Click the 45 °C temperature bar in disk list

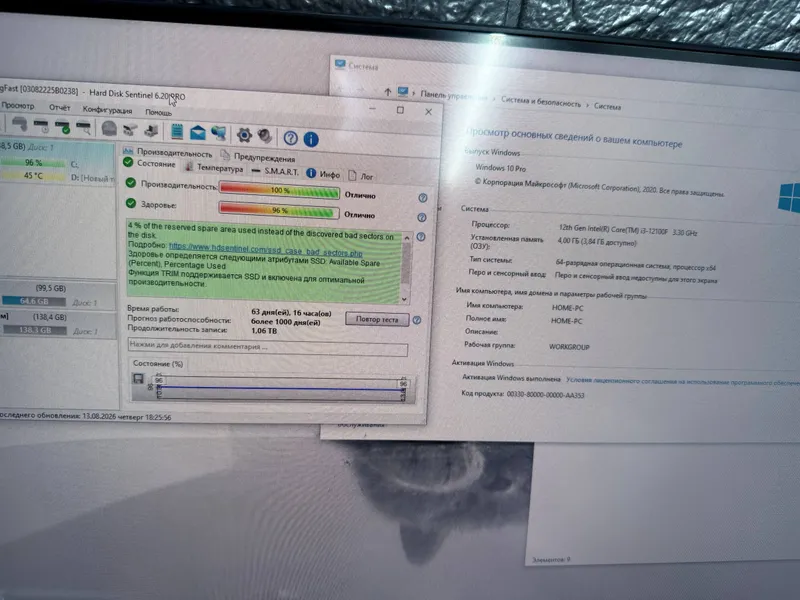(33, 176)
